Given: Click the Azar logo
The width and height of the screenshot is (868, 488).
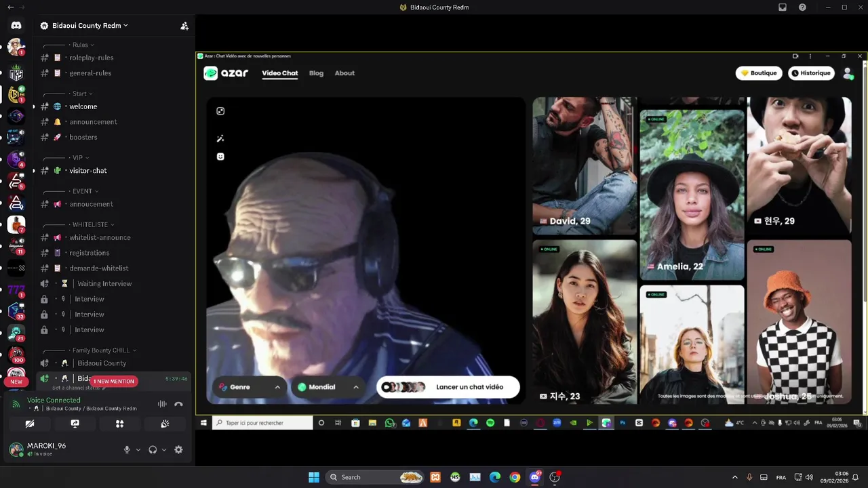Looking at the screenshot, I should 226,73.
